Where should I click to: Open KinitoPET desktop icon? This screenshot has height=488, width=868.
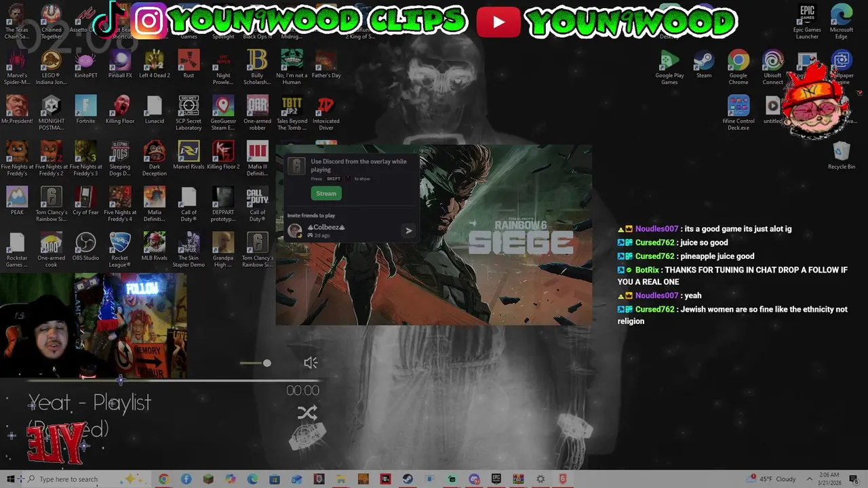pyautogui.click(x=85, y=65)
